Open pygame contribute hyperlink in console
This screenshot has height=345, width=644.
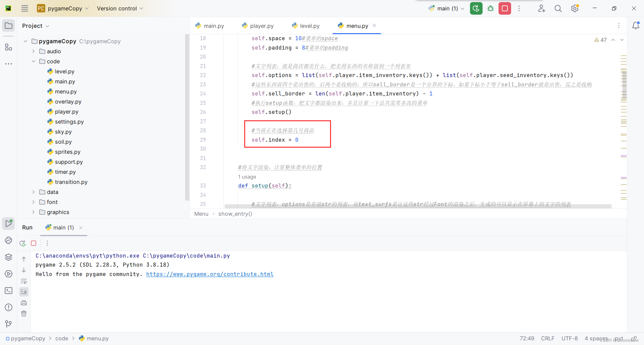point(210,274)
